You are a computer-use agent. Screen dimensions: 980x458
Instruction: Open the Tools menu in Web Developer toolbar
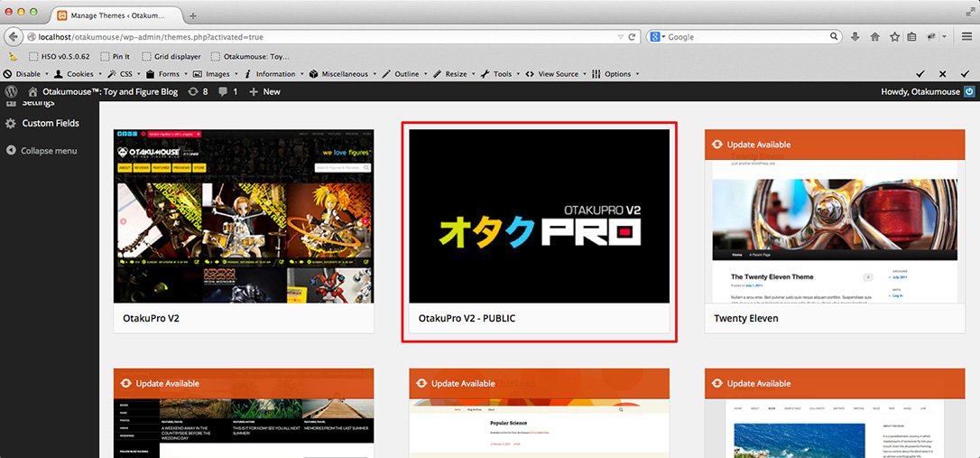tap(501, 74)
